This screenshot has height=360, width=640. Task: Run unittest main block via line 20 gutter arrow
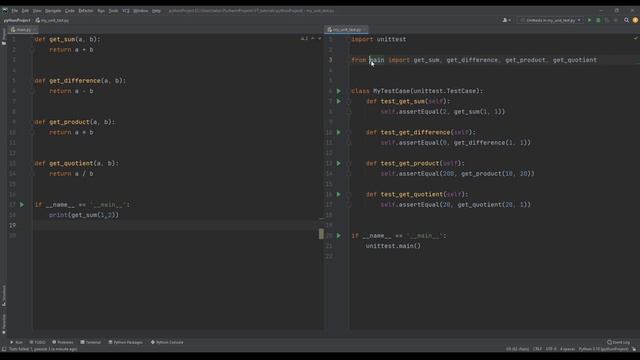339,236
